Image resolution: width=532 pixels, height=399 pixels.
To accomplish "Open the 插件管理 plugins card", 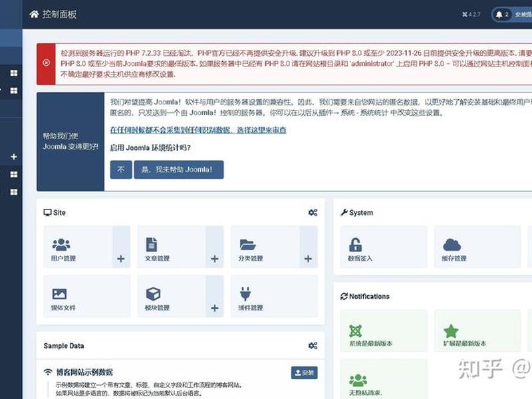I will (x=274, y=297).
